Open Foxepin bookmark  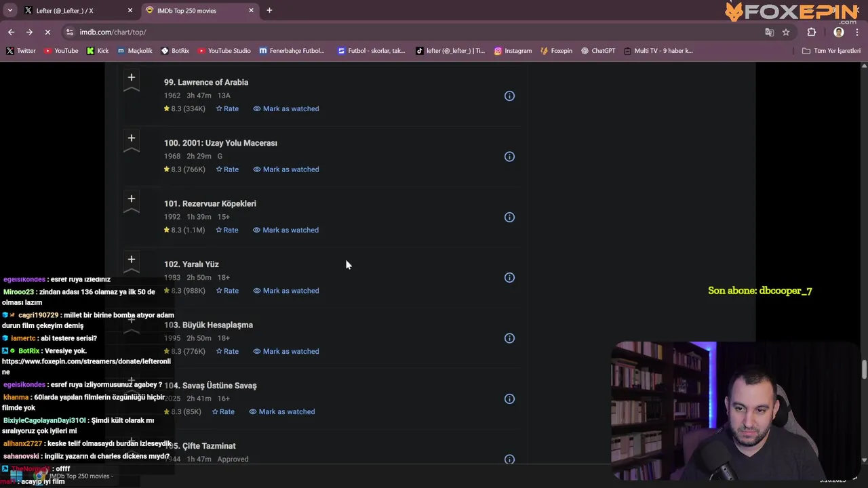pos(556,51)
